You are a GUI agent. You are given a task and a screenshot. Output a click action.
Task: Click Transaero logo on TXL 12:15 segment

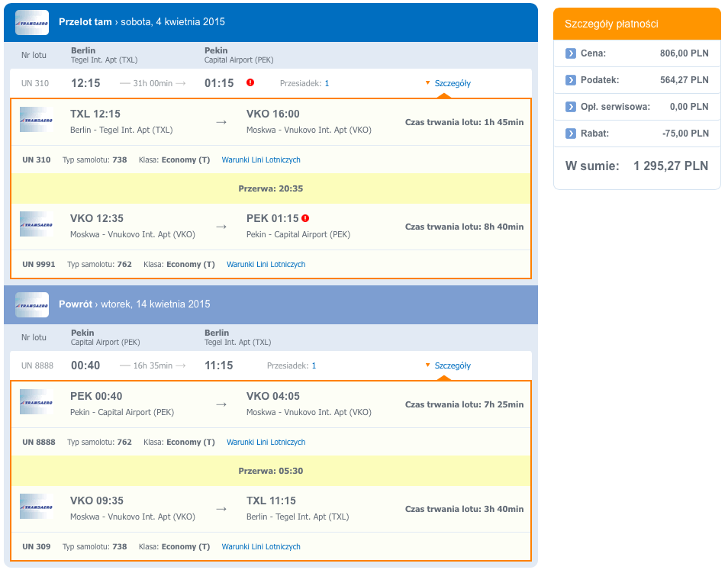[x=36, y=120]
